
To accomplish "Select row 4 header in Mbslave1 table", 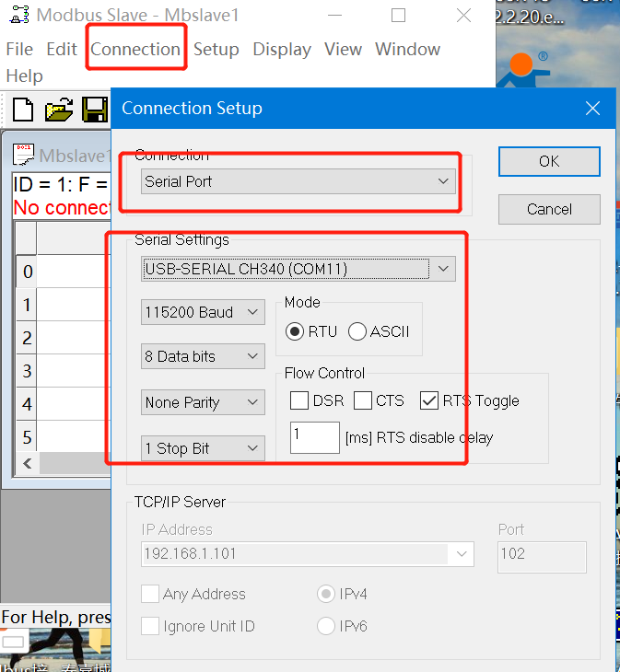I will (27, 404).
